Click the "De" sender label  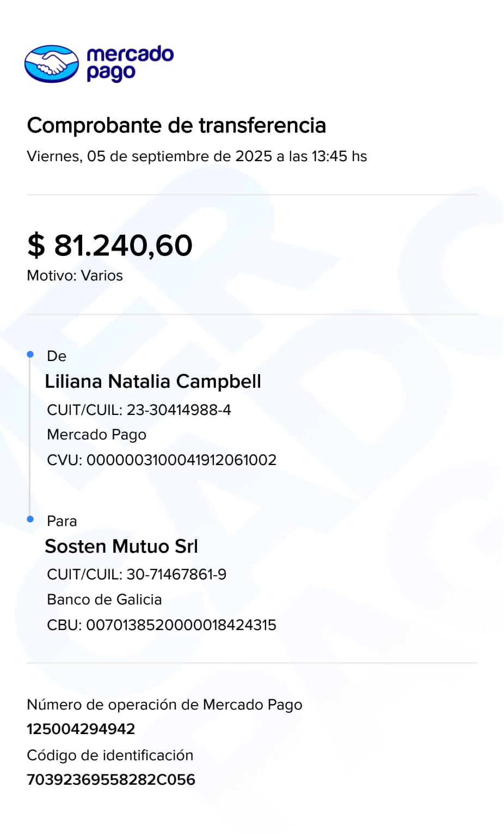pyautogui.click(x=57, y=356)
